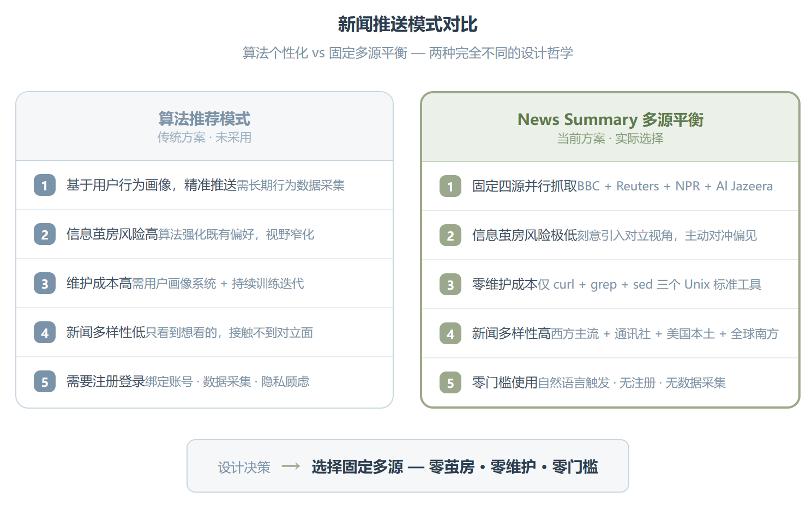812x509 pixels.
Task: Click the note 自然语言触发 · 无注册 · 无数据采集
Action: click(x=632, y=383)
